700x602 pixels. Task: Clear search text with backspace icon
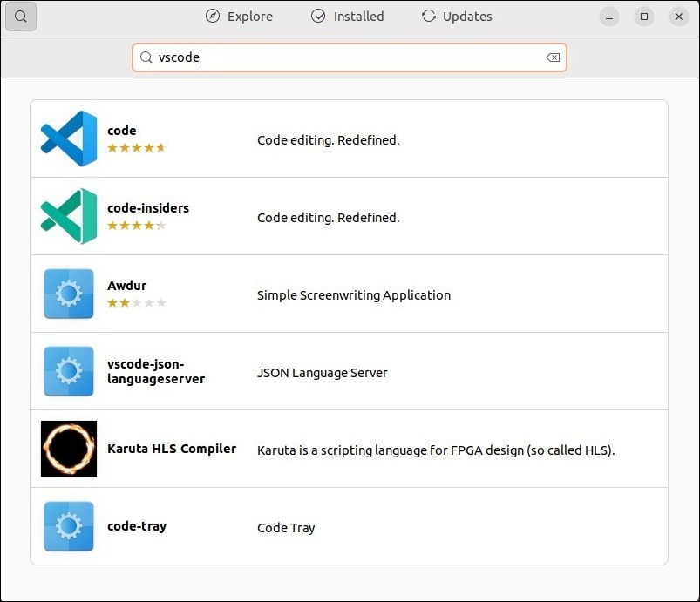553,57
